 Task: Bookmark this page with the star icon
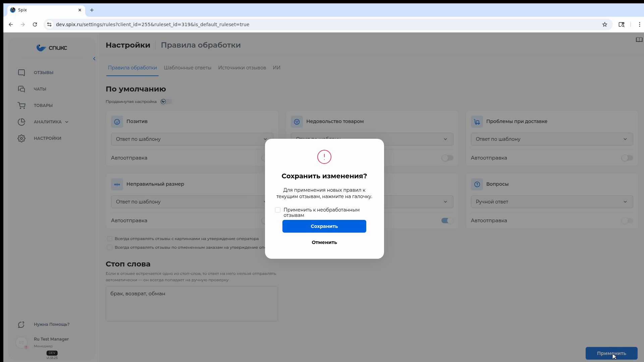[x=605, y=24]
